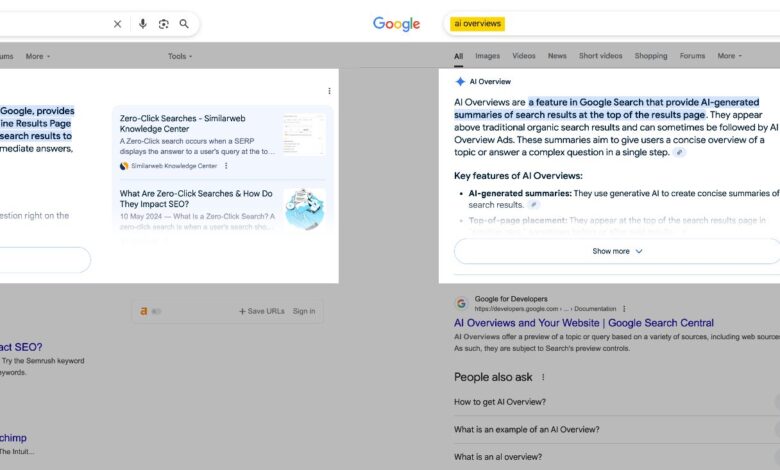Open the left window's More dropdown
Viewport: 780px width, 470px height.
(38, 56)
